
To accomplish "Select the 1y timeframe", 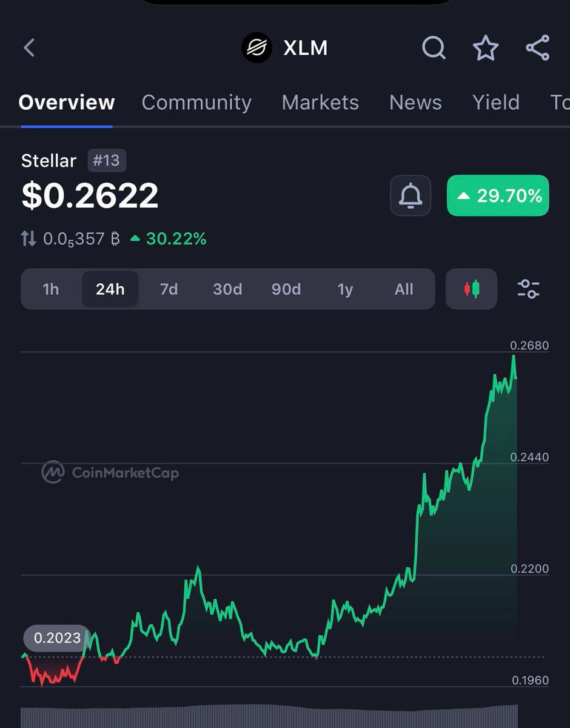I will click(x=345, y=289).
